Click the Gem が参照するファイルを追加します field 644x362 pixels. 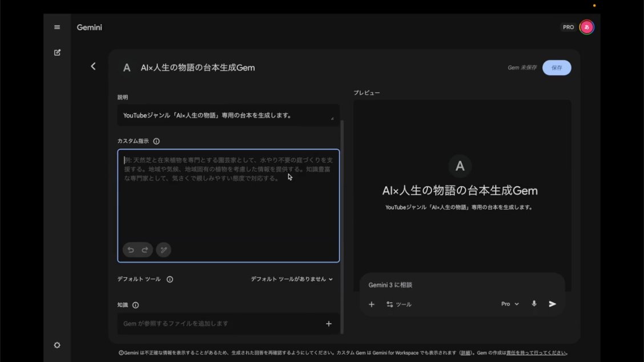(228, 324)
